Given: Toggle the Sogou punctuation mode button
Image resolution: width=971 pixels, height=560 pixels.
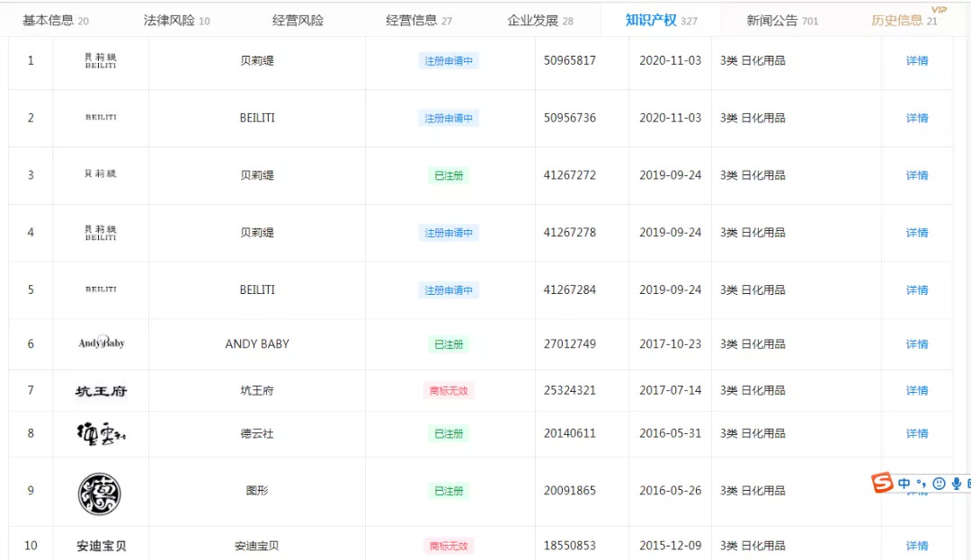Looking at the screenshot, I should tap(921, 484).
